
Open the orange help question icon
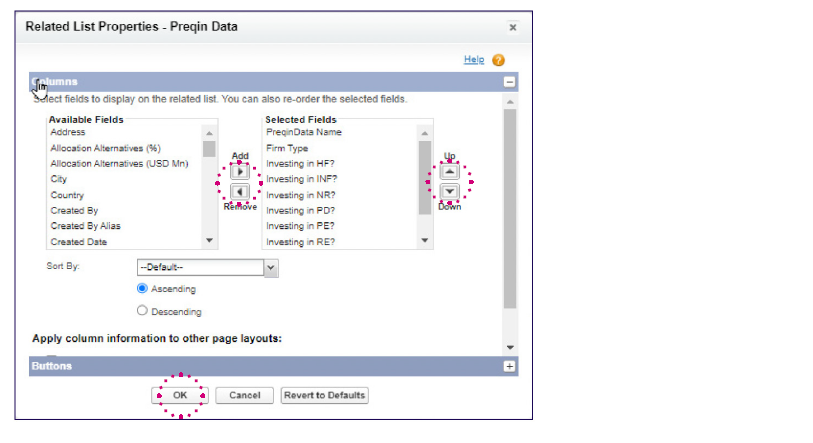pos(498,60)
